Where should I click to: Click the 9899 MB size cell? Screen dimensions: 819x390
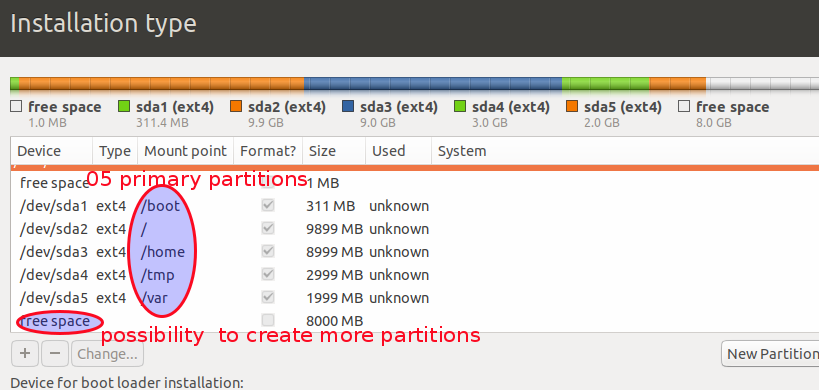click(334, 229)
